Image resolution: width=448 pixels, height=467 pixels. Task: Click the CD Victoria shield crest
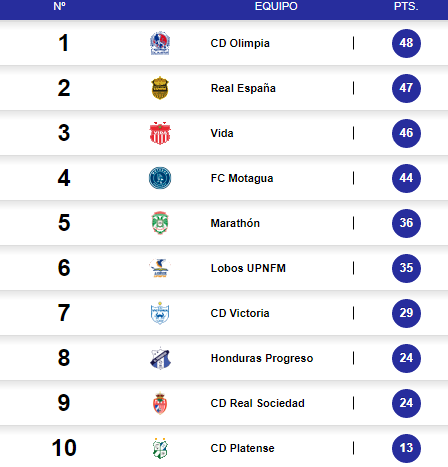(x=160, y=313)
